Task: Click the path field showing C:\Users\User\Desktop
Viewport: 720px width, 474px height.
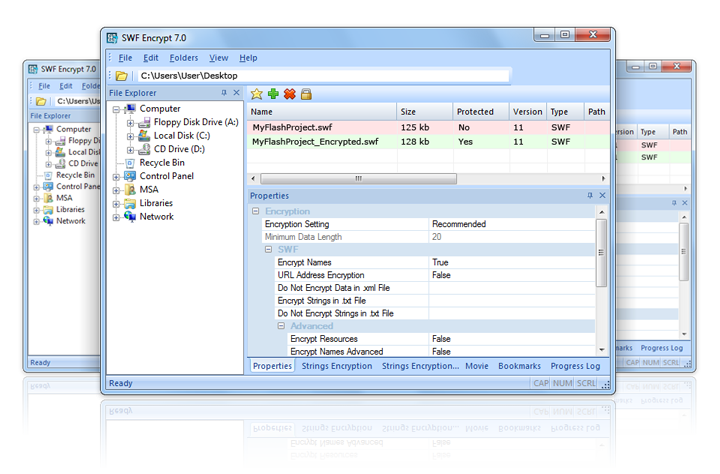Action: coord(320,75)
